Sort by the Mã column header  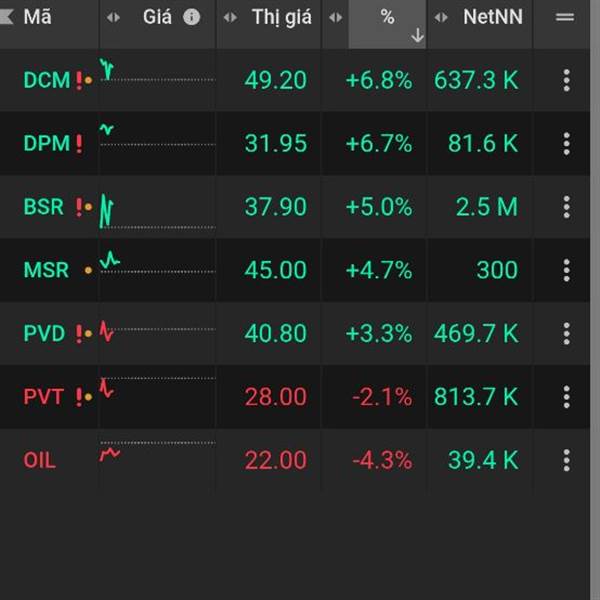[38, 17]
